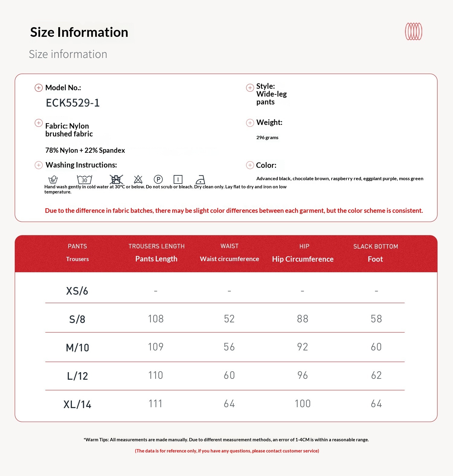
Task: Expand the plus icon beside Washing Instructions
Action: click(x=39, y=165)
